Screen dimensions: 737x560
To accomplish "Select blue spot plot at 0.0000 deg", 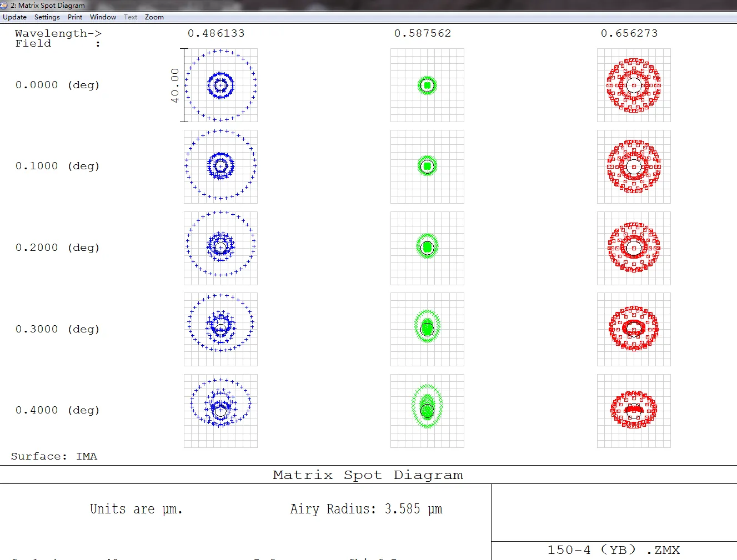I will 220,85.
